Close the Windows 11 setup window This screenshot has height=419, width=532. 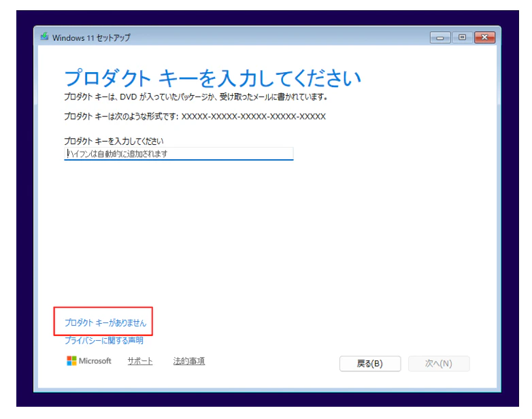coord(484,37)
